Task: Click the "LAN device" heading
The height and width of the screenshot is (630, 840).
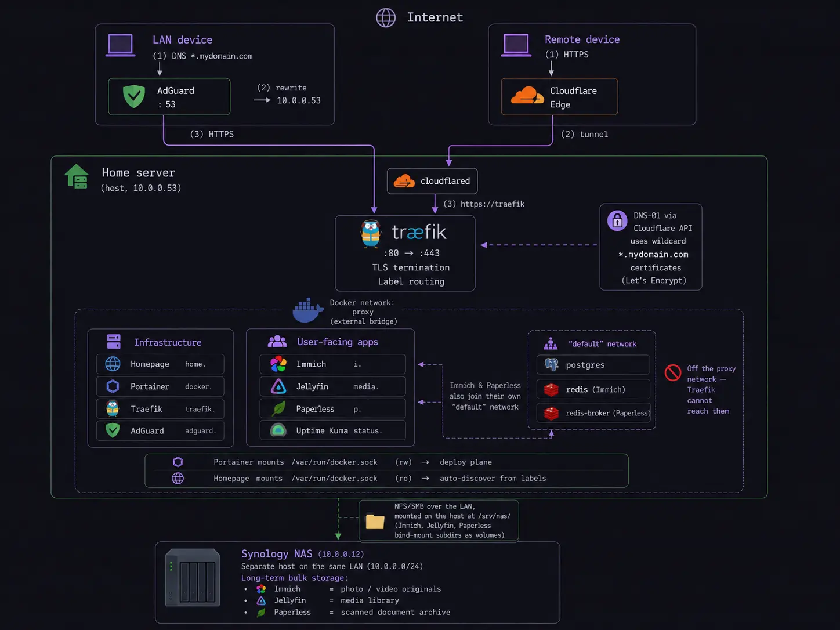Action: coord(182,40)
